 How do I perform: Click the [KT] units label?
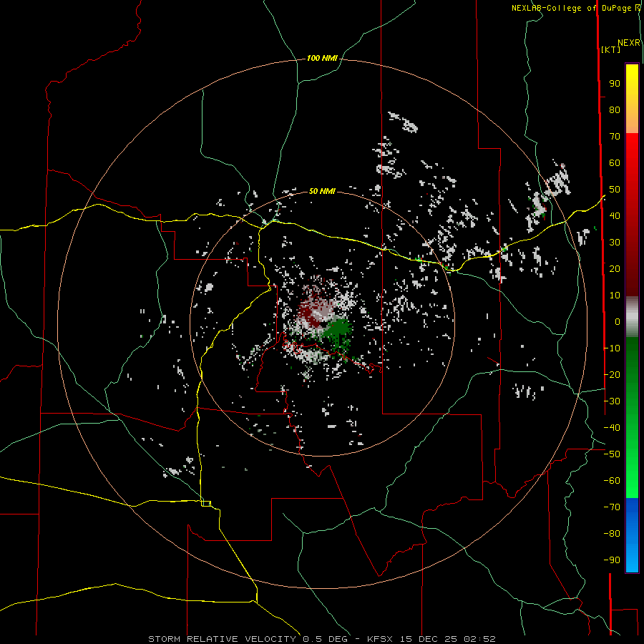(610, 49)
